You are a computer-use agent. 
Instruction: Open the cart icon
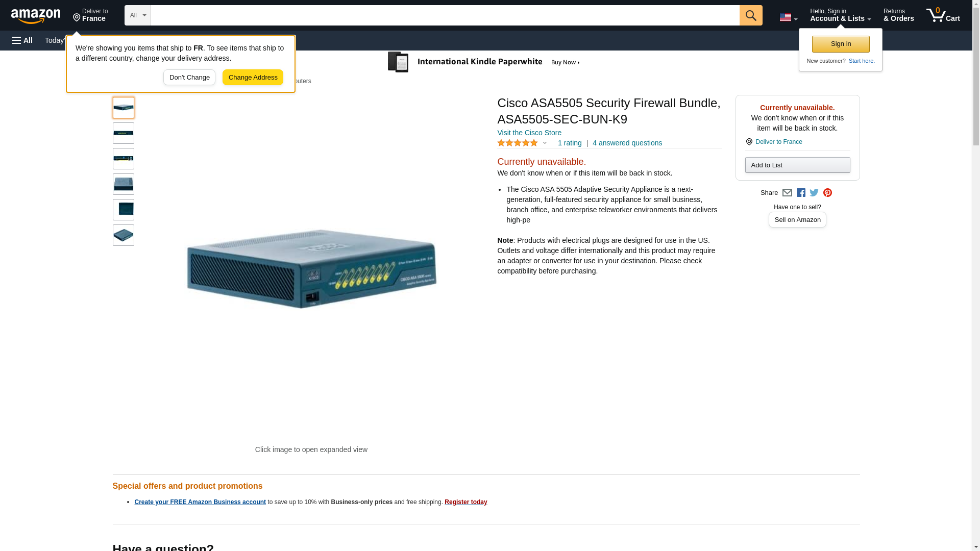[943, 15]
